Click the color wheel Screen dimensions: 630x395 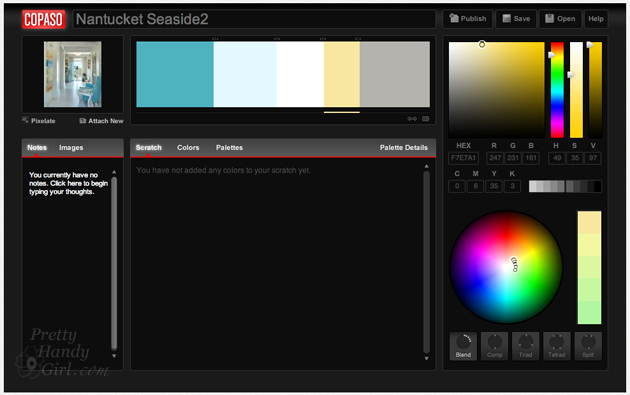(506, 267)
